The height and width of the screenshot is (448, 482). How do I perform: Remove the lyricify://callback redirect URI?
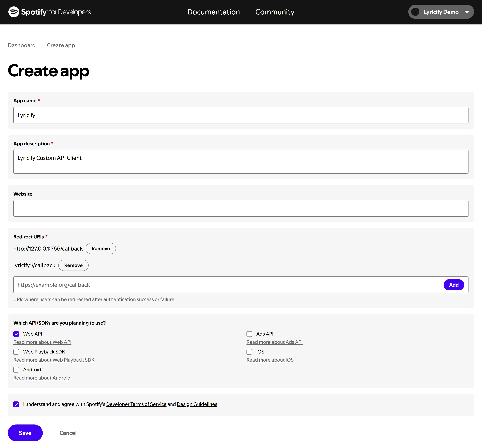(x=73, y=265)
